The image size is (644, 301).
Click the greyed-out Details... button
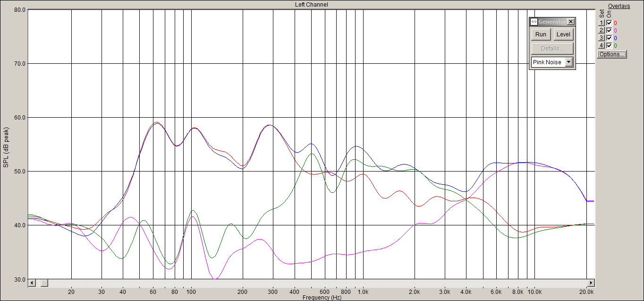pos(552,49)
